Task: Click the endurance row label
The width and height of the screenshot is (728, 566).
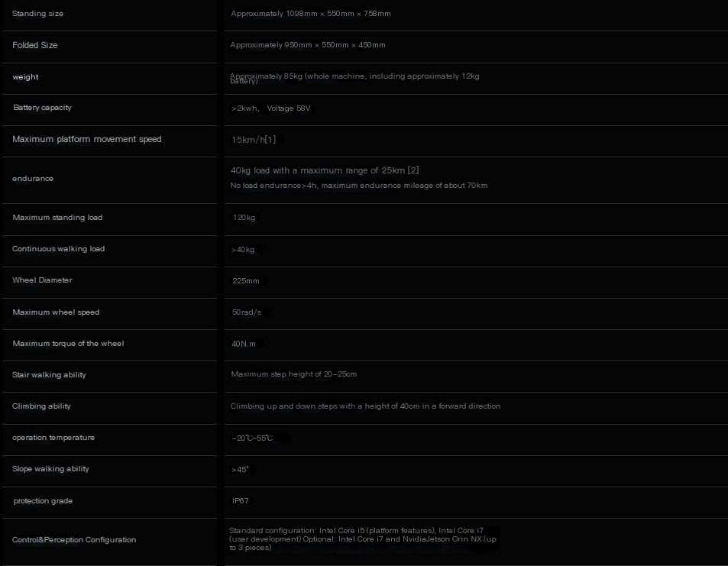Action: [x=33, y=179]
